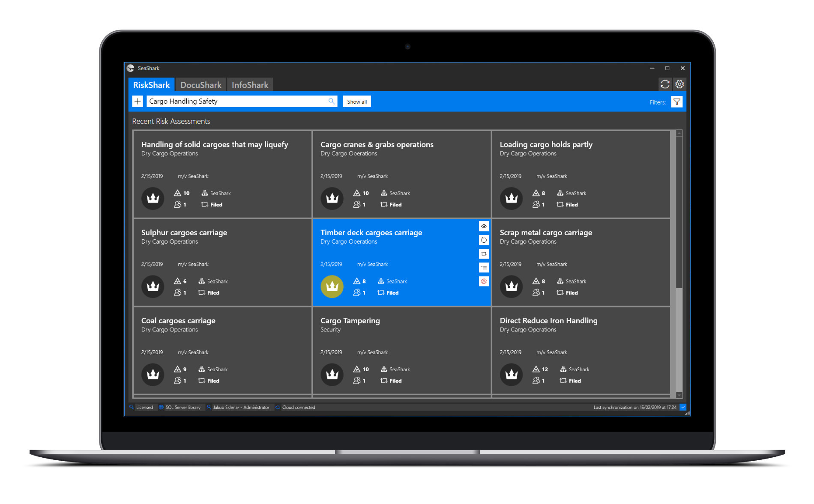The height and width of the screenshot is (504, 814).
Task: Click the search magnifier icon
Action: coord(331,101)
